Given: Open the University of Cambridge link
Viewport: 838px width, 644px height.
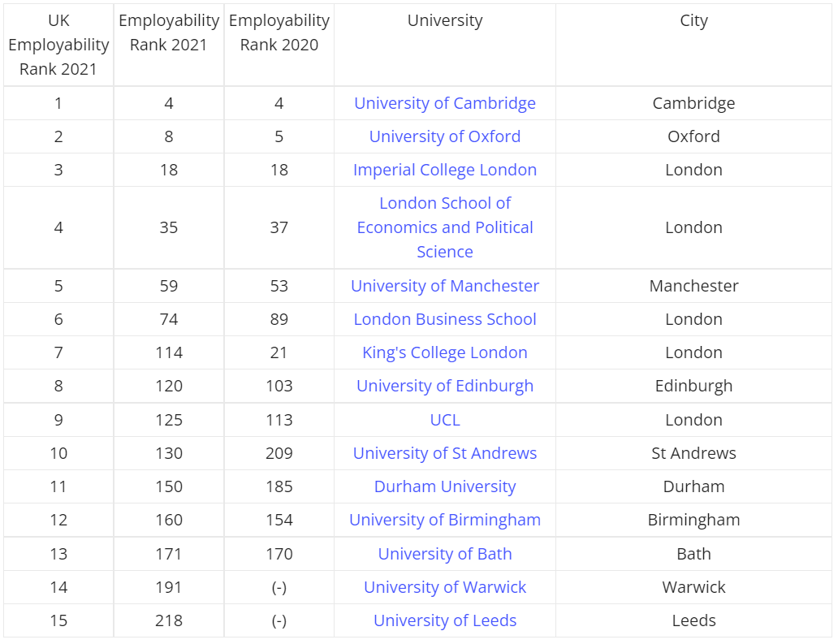Looking at the screenshot, I should coord(444,103).
